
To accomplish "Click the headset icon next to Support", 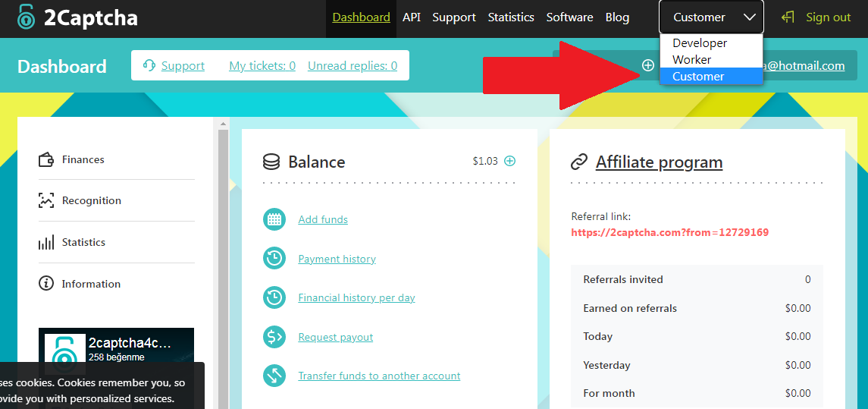I will click(149, 65).
